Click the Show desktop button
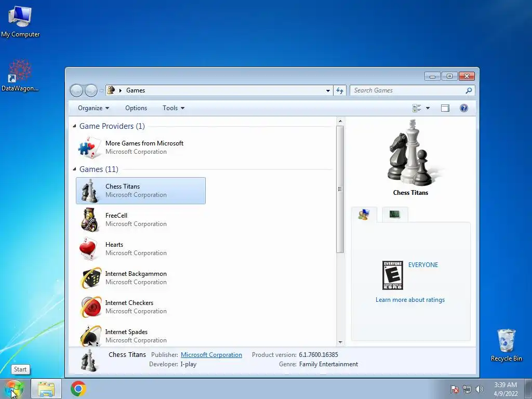The image size is (532, 399). 528,389
